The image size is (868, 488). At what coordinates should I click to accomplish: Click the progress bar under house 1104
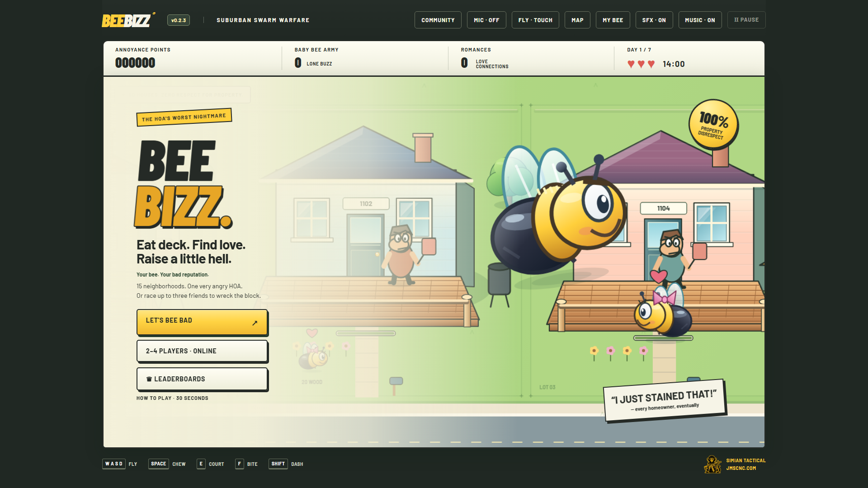coord(663,338)
